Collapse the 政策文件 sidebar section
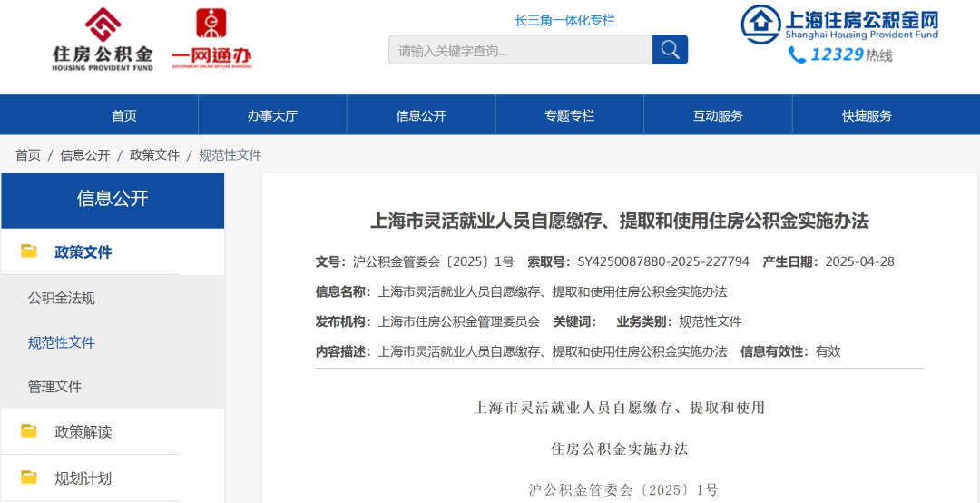Viewport: 980px width, 503px height. pos(83,252)
